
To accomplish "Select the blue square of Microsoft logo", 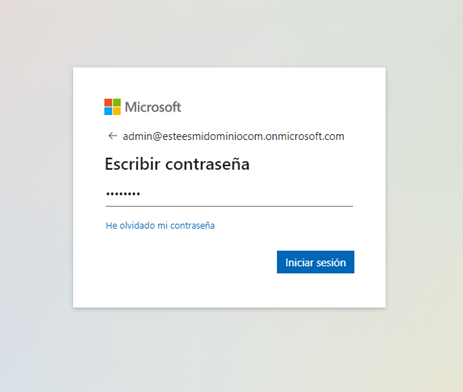I will (x=108, y=111).
